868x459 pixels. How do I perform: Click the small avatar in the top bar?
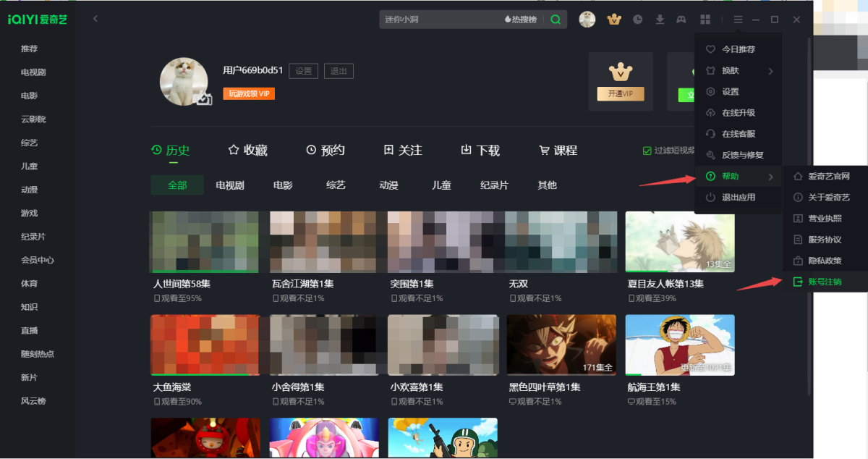[x=587, y=20]
